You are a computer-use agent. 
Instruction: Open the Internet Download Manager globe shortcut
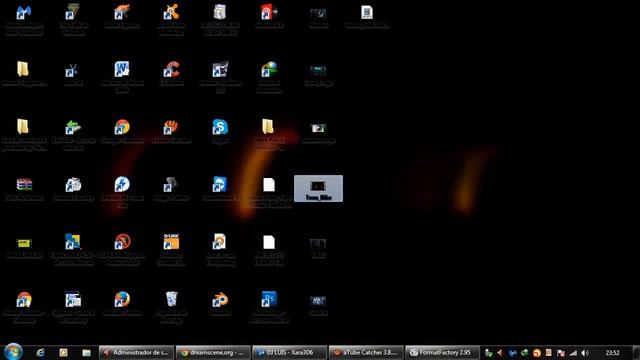coord(269,69)
